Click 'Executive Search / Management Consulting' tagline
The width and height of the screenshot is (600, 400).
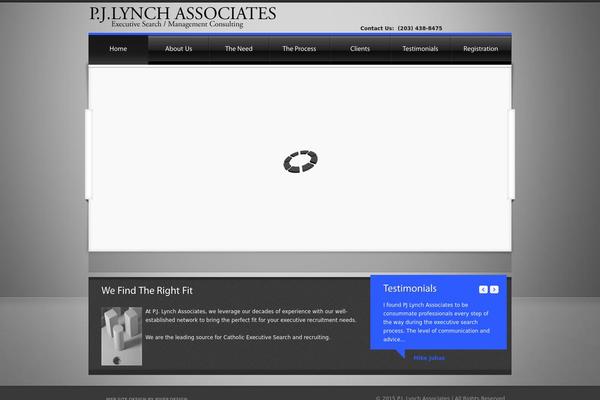(177, 24)
